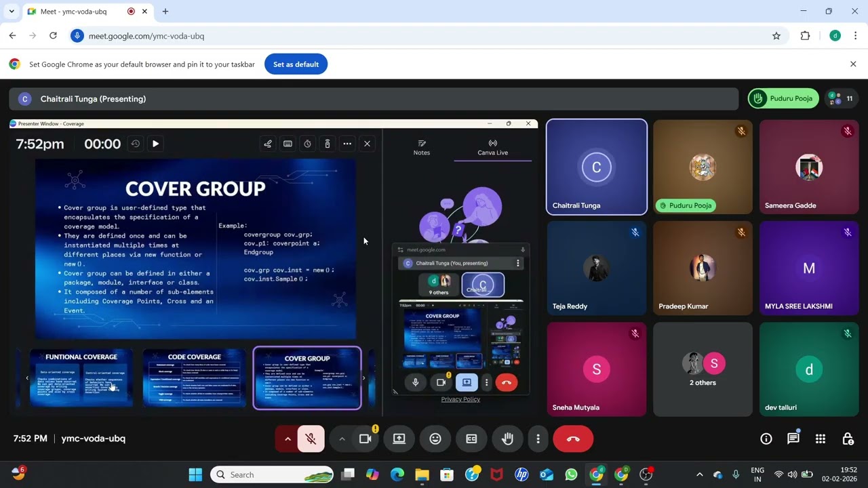Open the Activities grid icon

821,439
